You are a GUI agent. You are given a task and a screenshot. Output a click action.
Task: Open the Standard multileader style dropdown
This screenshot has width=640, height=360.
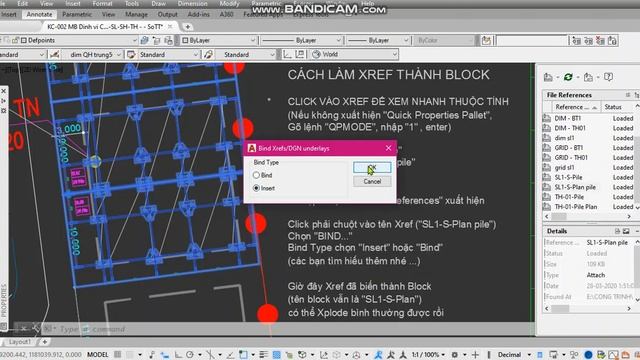coord(272,54)
